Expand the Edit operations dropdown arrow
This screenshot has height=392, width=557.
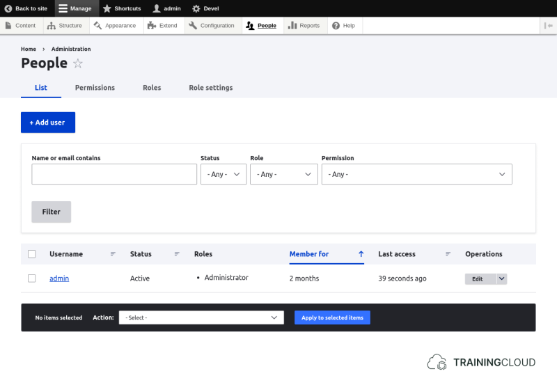[x=501, y=279]
